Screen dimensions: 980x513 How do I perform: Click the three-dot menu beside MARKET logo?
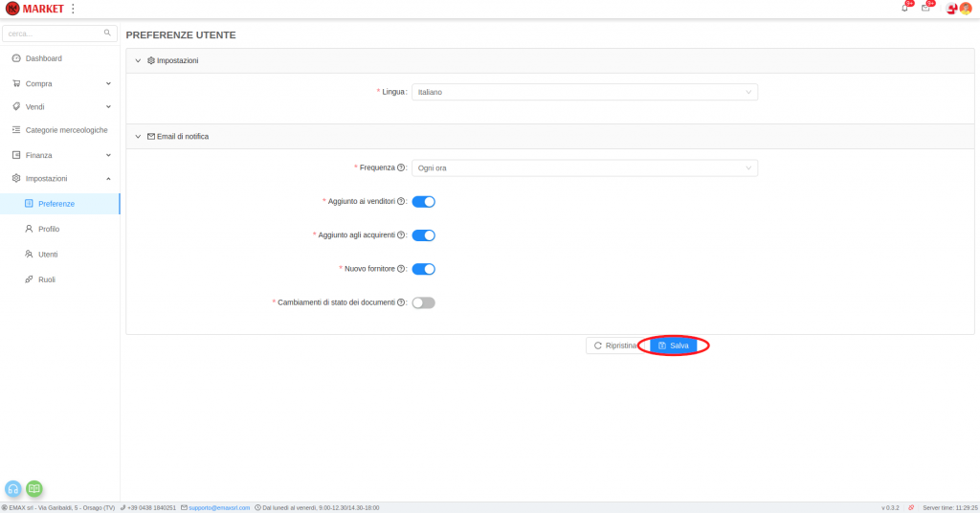coord(74,9)
